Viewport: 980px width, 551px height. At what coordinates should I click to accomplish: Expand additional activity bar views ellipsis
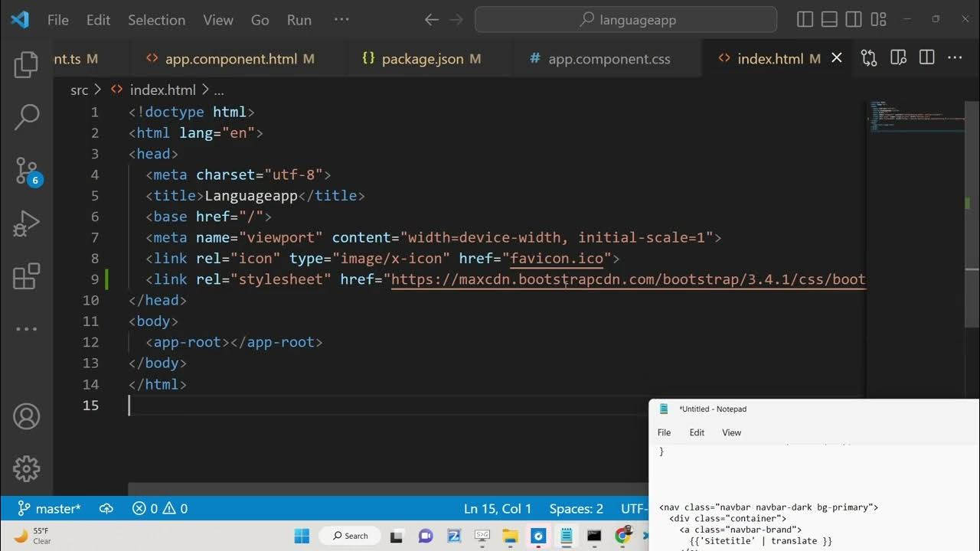26,329
